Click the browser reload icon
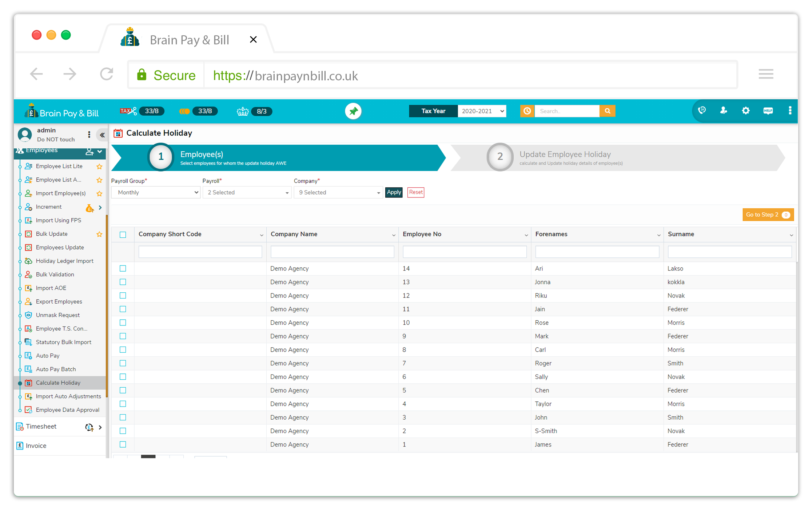This screenshot has height=512, width=812. click(x=107, y=74)
